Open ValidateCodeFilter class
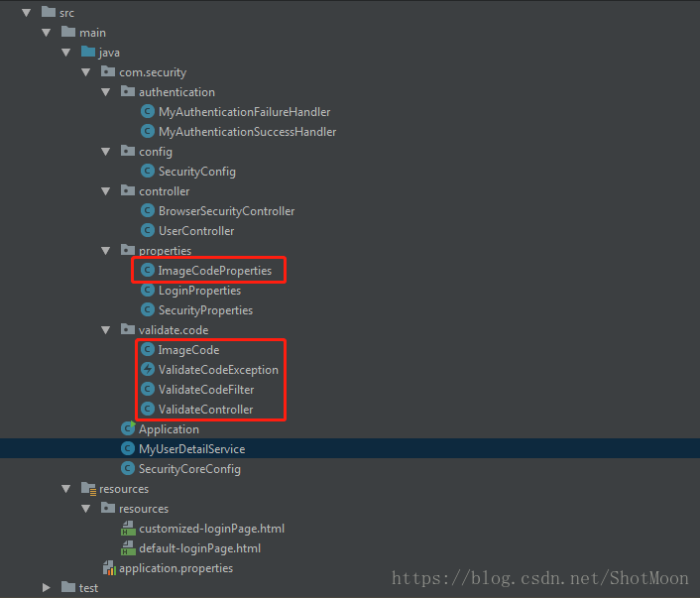Screen dimensions: 700x598 [206, 390]
